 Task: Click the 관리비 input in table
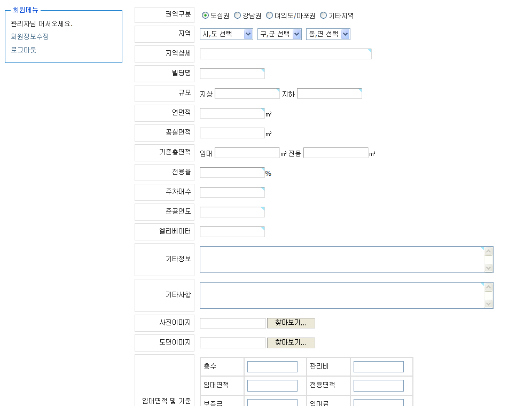378,366
